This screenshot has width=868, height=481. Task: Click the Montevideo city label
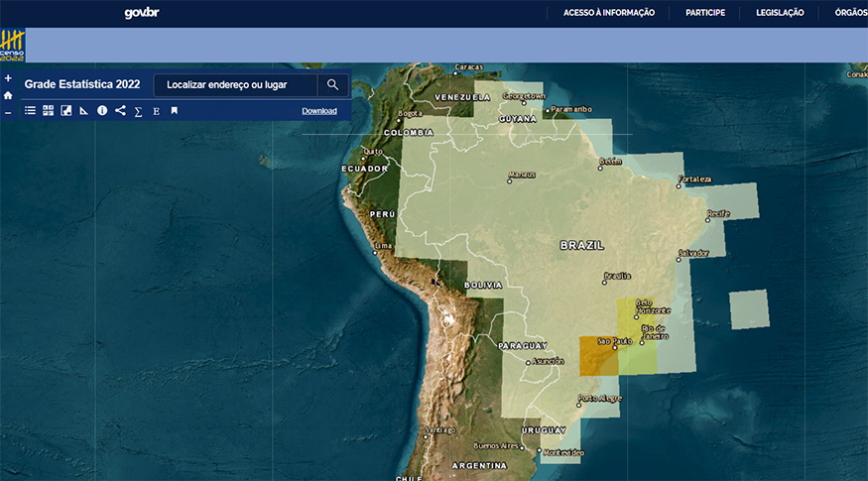click(x=563, y=452)
